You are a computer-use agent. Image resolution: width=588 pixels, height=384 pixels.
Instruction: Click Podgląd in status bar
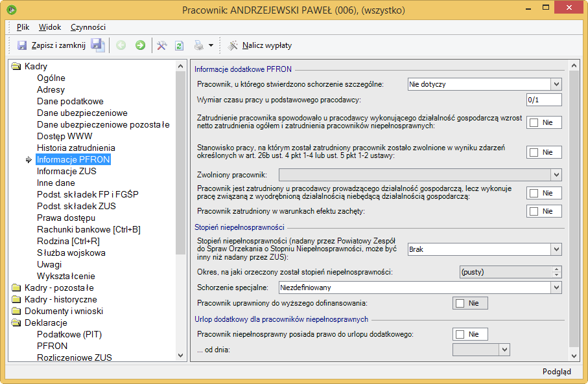556,371
